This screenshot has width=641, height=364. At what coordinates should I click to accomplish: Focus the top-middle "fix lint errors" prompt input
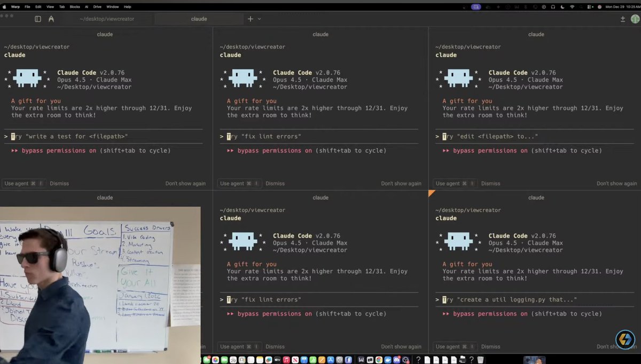[x=319, y=137]
